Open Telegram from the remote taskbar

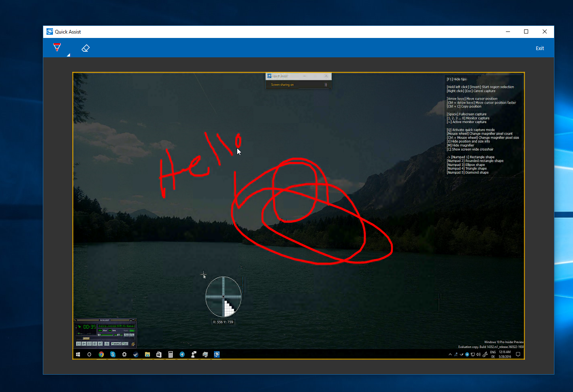click(182, 354)
